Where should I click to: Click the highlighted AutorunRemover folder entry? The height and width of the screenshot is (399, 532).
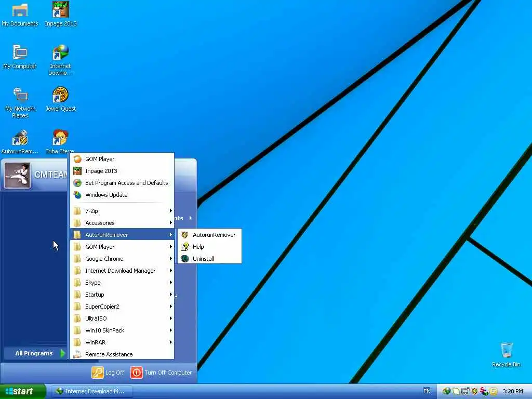coord(122,235)
